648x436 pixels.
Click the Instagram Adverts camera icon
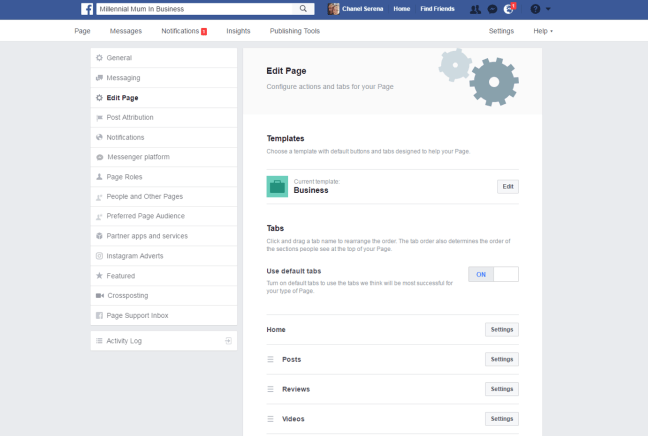coord(99,256)
